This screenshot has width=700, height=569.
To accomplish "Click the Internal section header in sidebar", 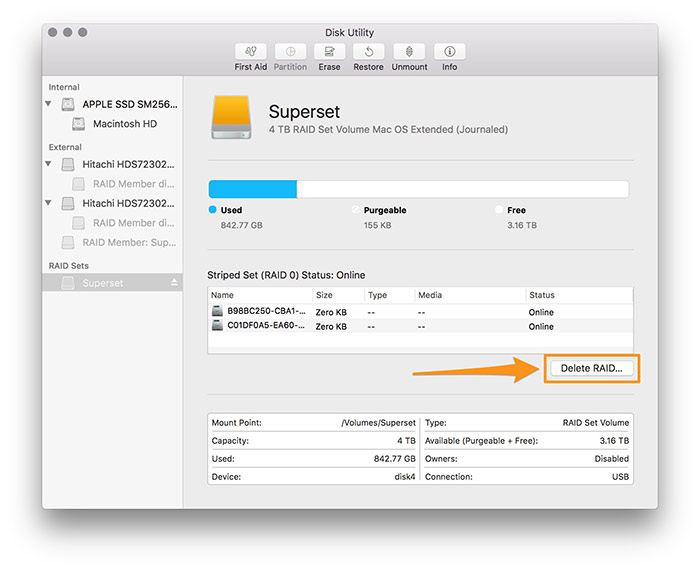I will 64,87.
